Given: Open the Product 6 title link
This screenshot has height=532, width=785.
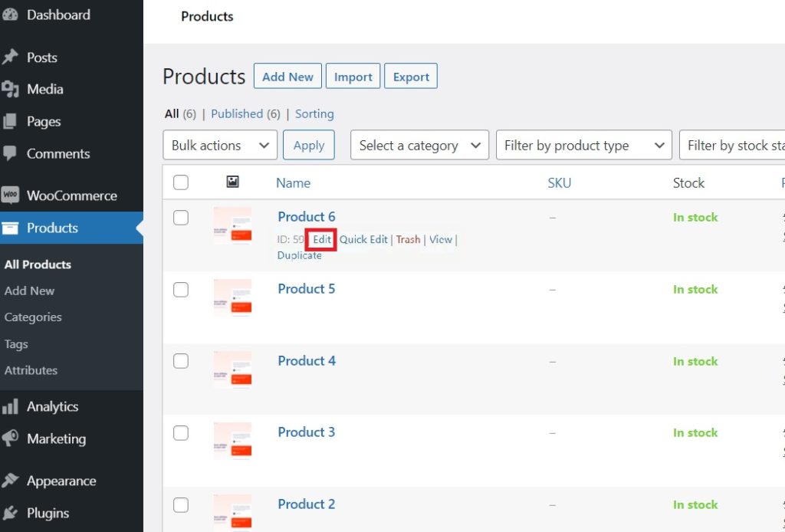Looking at the screenshot, I should (x=307, y=217).
